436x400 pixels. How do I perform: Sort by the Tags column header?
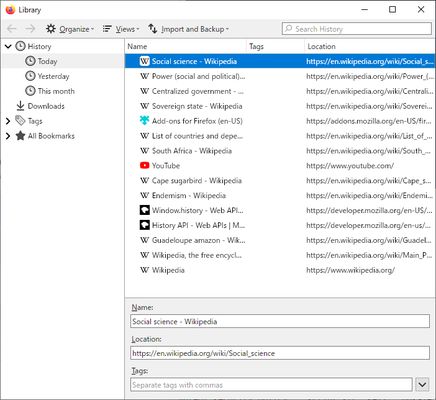click(x=275, y=46)
